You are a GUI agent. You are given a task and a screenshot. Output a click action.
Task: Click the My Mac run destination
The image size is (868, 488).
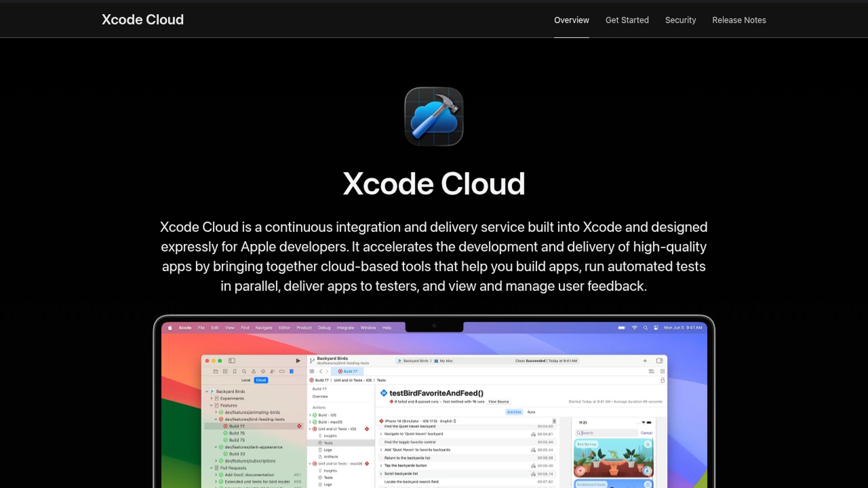[x=443, y=361]
